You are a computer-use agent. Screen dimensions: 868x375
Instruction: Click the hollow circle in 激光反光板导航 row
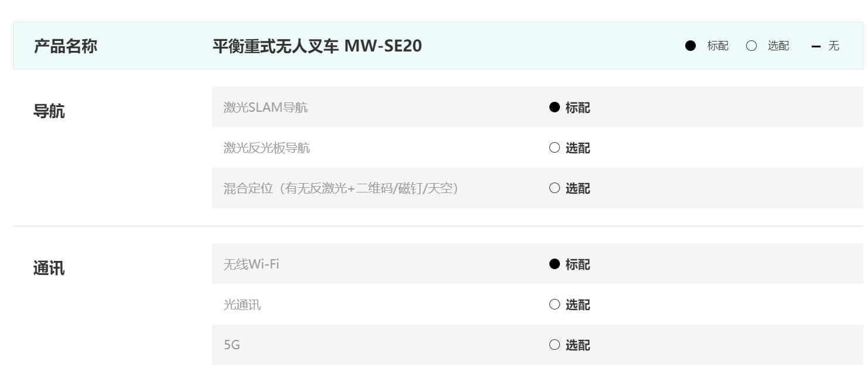point(555,148)
